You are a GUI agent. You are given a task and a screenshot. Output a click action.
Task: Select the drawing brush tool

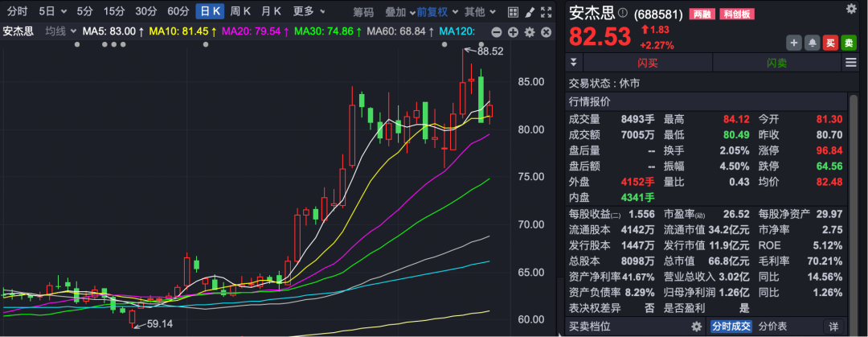pyautogui.click(x=529, y=12)
